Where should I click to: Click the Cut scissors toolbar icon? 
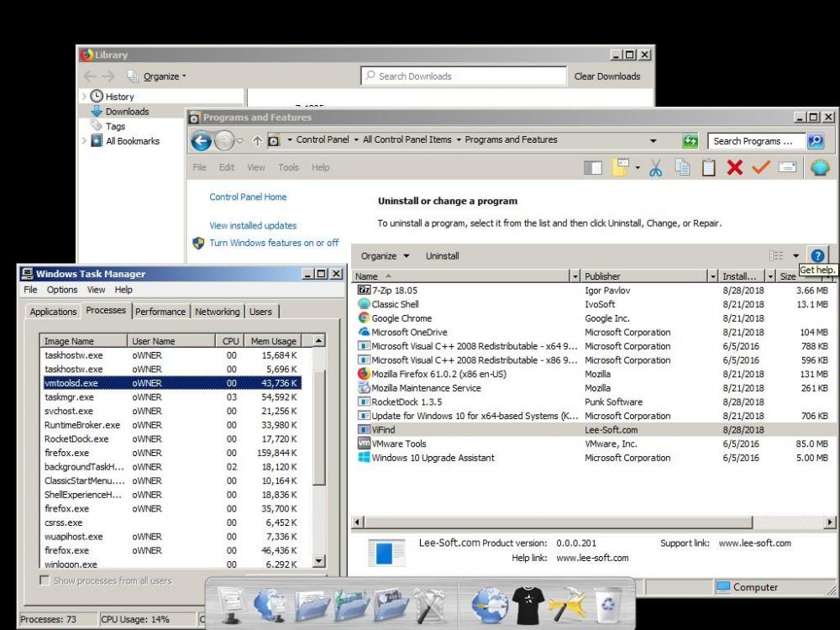(655, 168)
